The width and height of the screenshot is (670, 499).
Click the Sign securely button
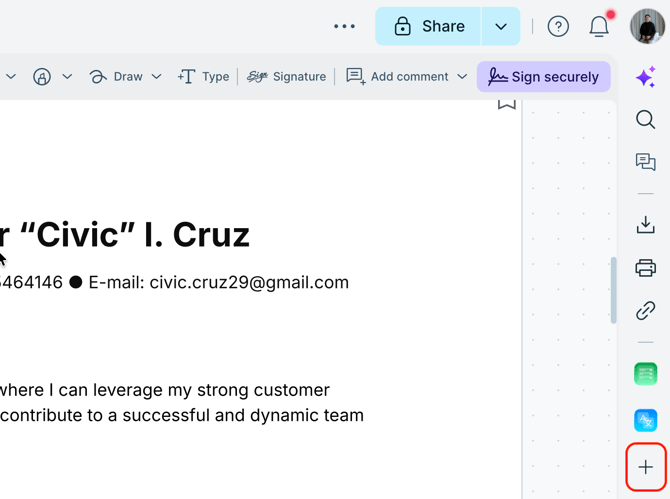[544, 77]
